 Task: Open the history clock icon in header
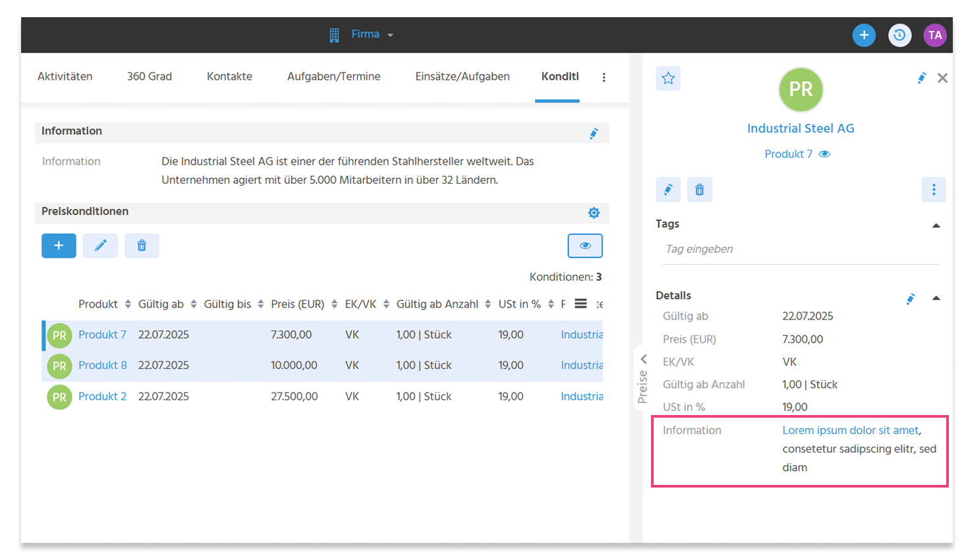pyautogui.click(x=899, y=35)
